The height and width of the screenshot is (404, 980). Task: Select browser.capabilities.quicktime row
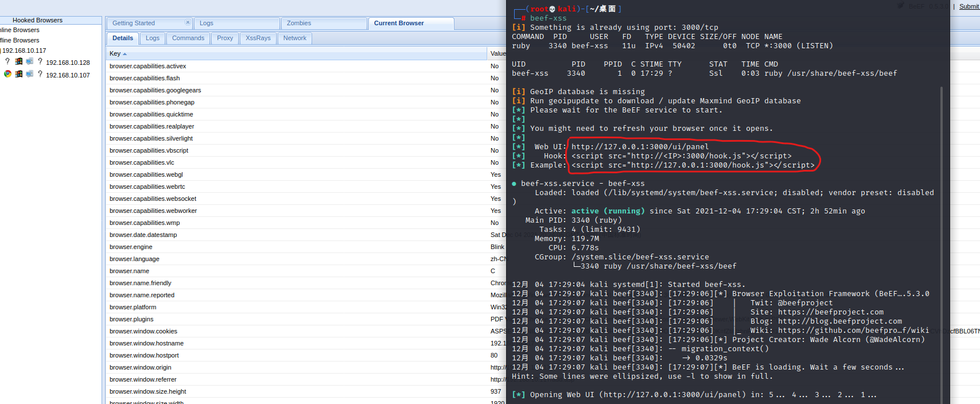click(306, 114)
